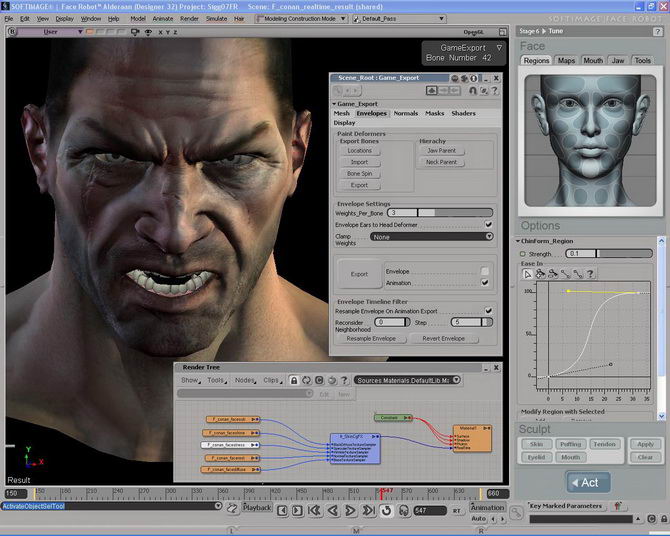The width and height of the screenshot is (670, 536).
Task: Toggle Envelope Ears to Head Deformer checkbox
Action: (488, 224)
